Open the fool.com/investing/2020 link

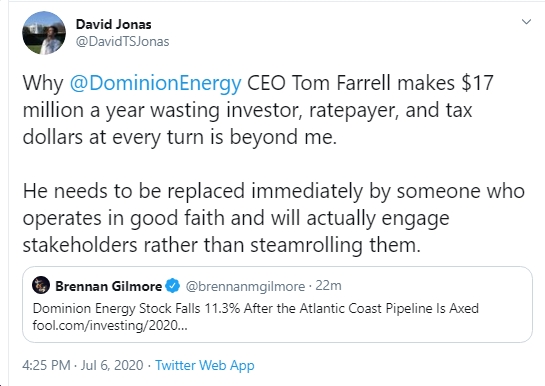[110, 326]
